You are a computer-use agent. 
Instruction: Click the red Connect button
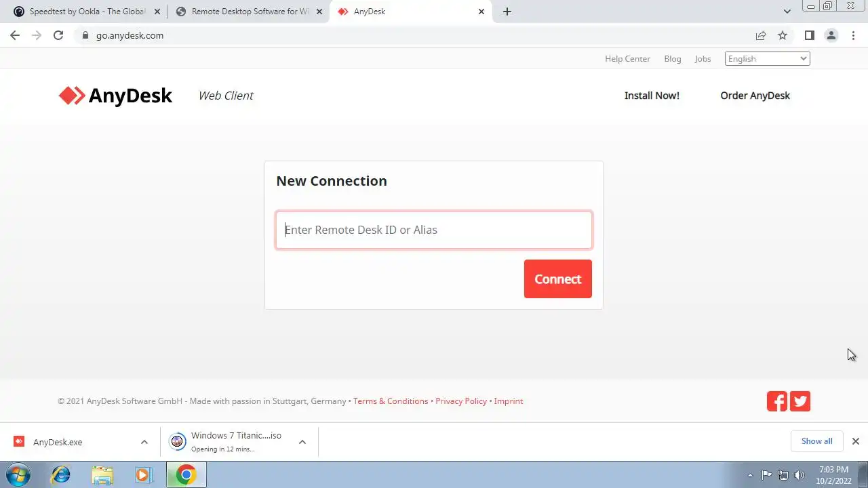point(558,279)
